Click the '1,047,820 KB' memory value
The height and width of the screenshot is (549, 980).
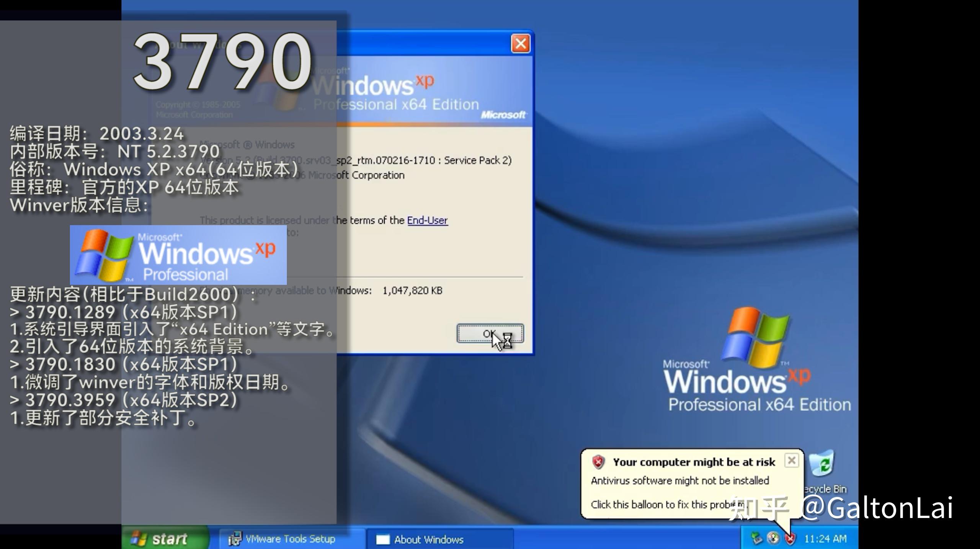(412, 291)
